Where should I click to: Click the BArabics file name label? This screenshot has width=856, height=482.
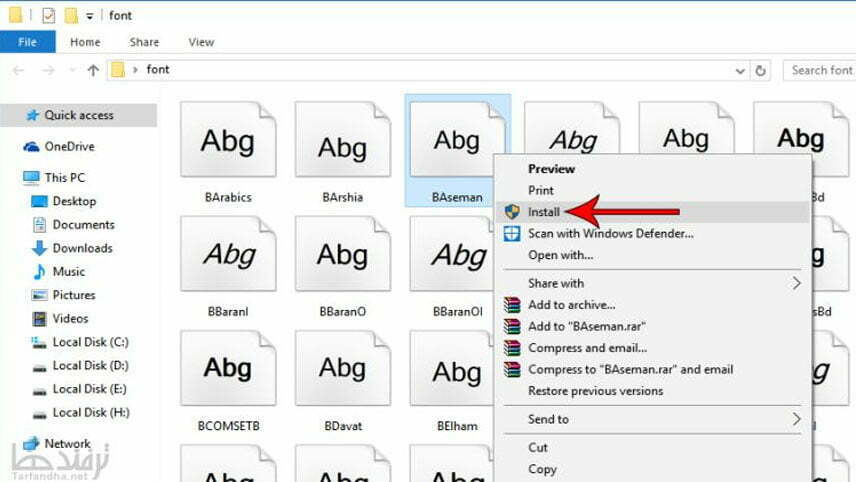[x=228, y=198]
